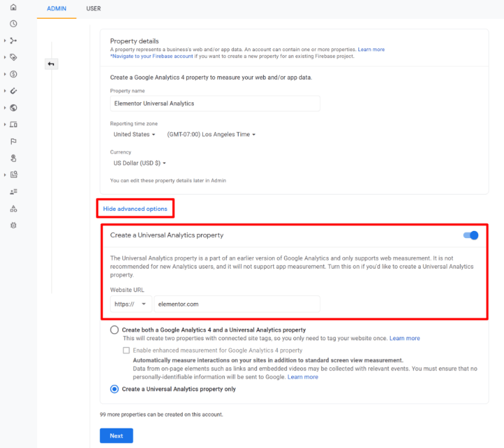Image resolution: width=504 pixels, height=448 pixels.
Task: Click Hide advanced options link
Action: tap(135, 209)
